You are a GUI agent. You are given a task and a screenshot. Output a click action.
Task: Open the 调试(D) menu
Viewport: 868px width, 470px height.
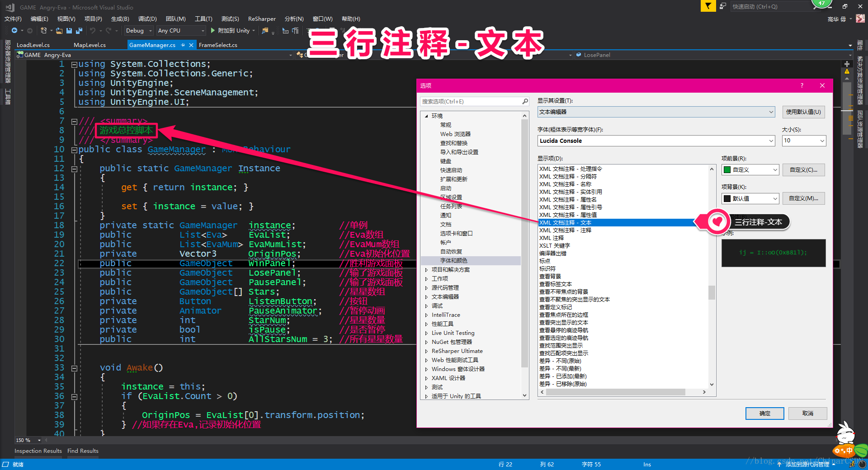pyautogui.click(x=147, y=19)
